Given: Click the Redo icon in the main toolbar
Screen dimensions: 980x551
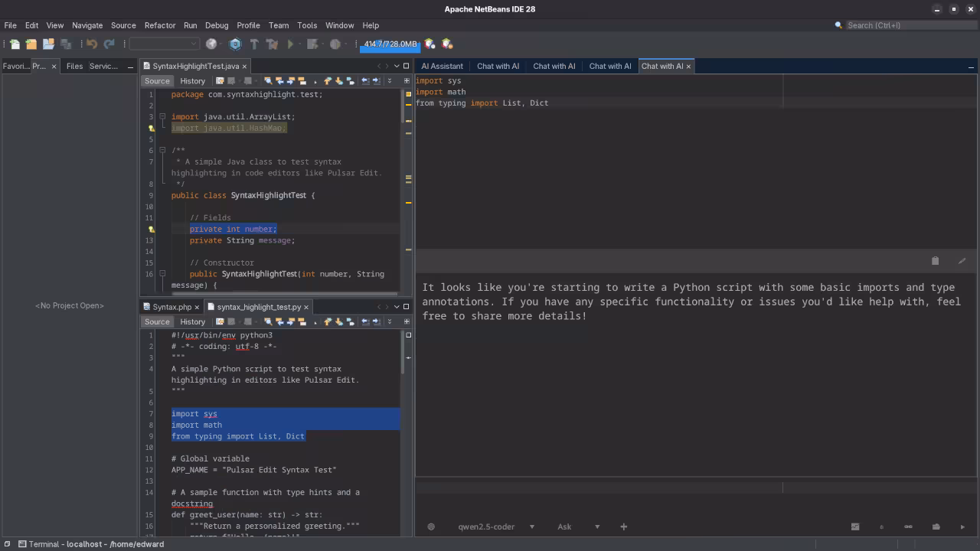Looking at the screenshot, I should (x=109, y=44).
